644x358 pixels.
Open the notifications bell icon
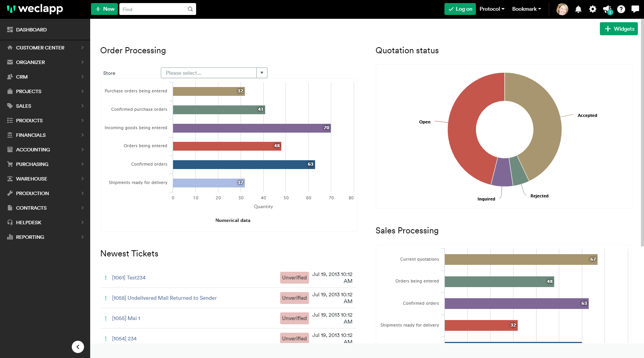[x=578, y=9]
